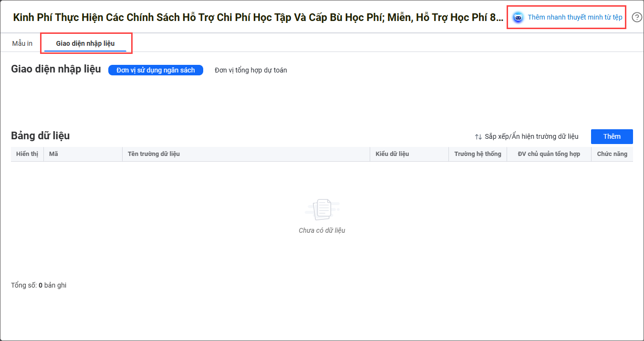Open Sắp xếp/Ẩn hiện trường dữ liệu text
This screenshot has width=644, height=341.
(531, 136)
